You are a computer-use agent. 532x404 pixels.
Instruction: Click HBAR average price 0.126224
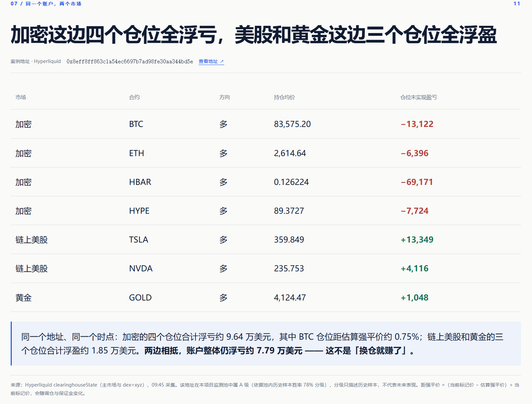tap(291, 182)
